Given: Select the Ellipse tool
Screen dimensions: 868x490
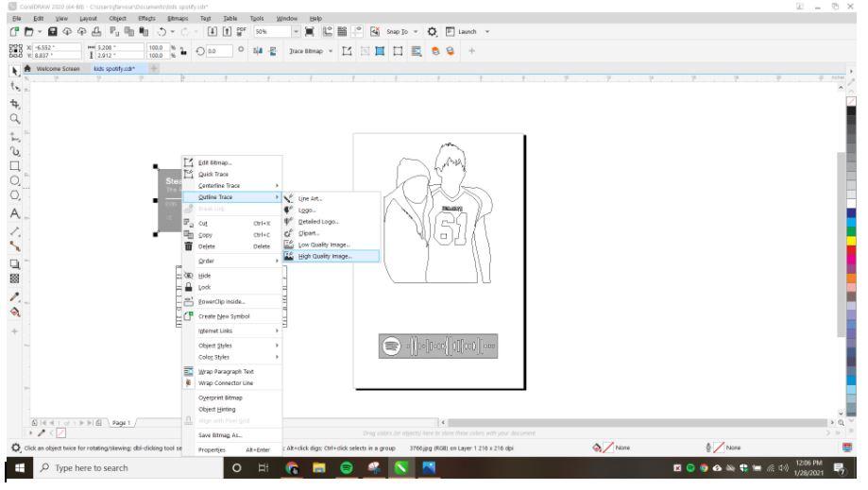Looking at the screenshot, I should click(15, 181).
